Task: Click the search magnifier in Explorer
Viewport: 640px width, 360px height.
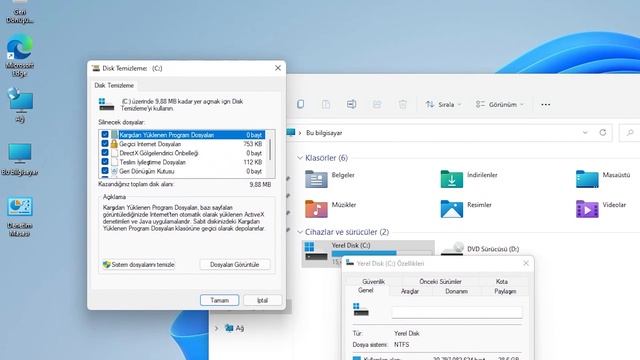Action: pos(630,133)
